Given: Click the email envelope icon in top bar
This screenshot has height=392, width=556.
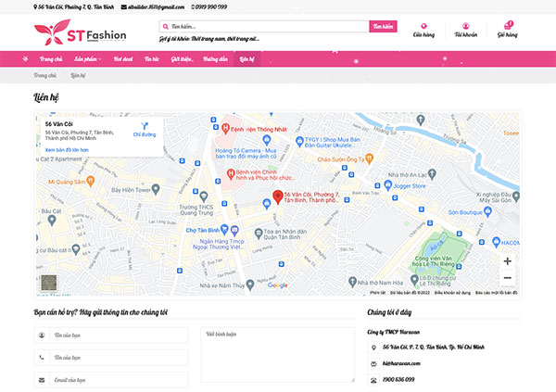Looking at the screenshot, I should click(124, 6).
